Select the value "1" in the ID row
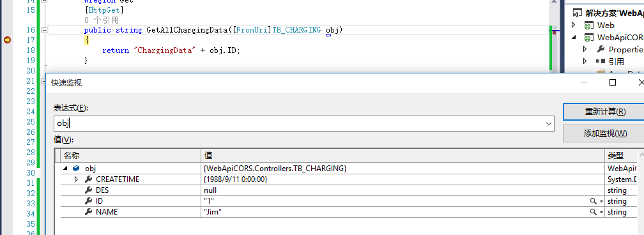The image size is (644, 235). [x=209, y=201]
